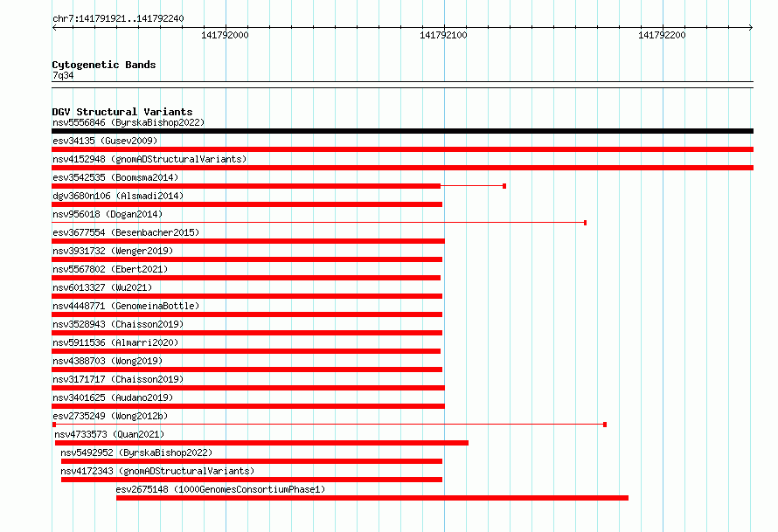The image size is (778, 532).
Task: Open esv3542535 (Boomsma2014) variant entry
Action: tap(115, 177)
